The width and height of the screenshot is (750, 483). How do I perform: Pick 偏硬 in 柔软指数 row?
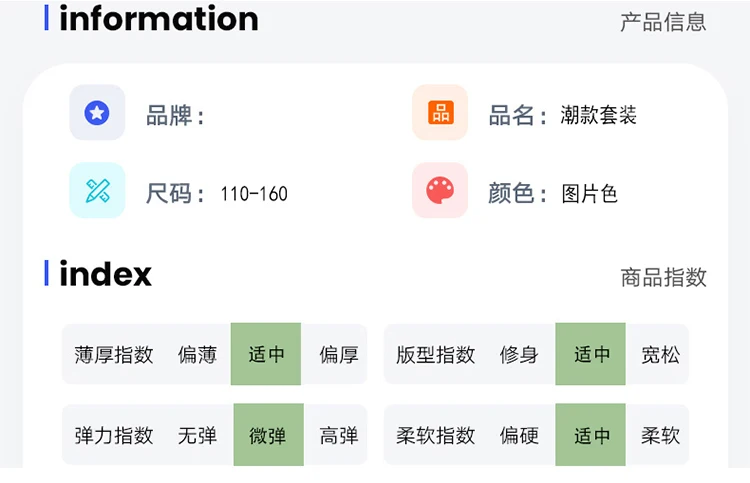coord(519,436)
